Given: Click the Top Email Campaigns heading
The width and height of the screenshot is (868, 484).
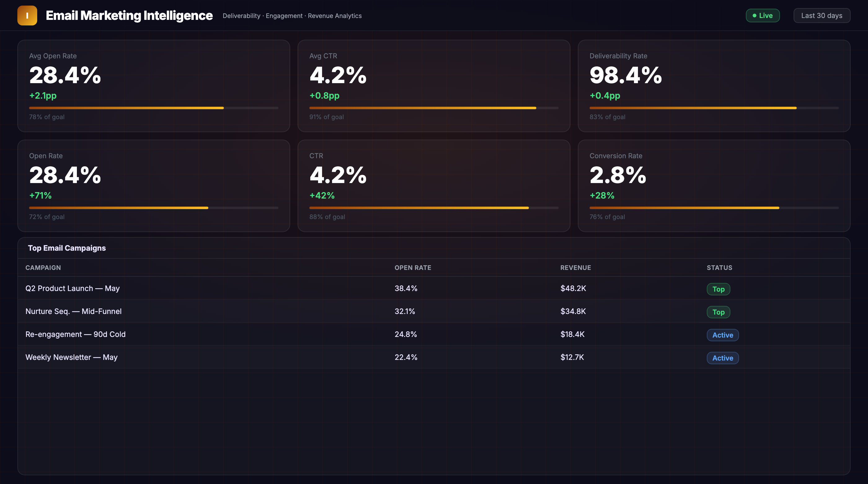Looking at the screenshot, I should [x=67, y=248].
